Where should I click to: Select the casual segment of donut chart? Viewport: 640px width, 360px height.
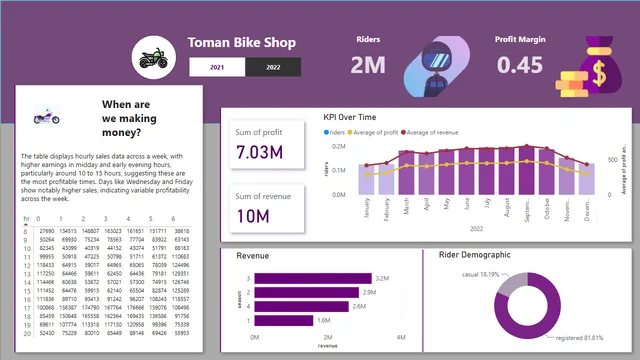coord(512,283)
